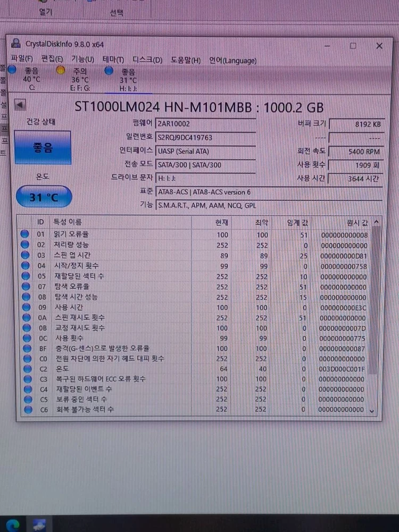Click the scroll up arrow of the attribute list
The height and width of the screenshot is (532, 399).
tap(376, 222)
